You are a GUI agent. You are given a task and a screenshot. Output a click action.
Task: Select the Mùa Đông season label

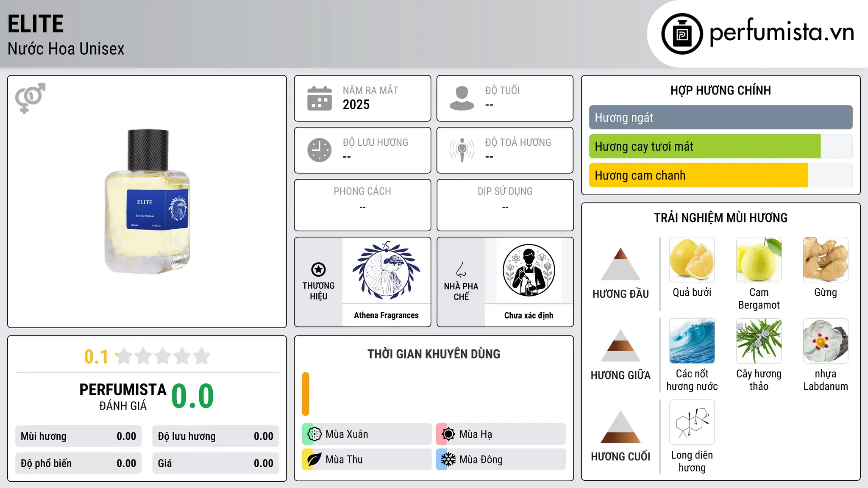coord(481,460)
